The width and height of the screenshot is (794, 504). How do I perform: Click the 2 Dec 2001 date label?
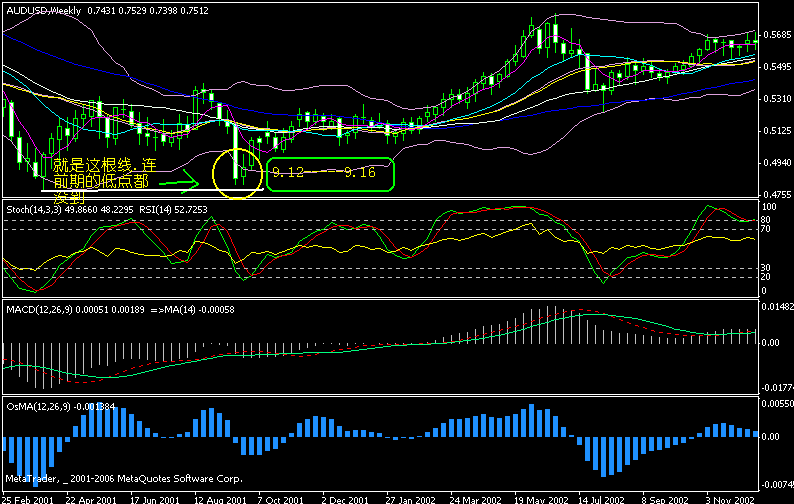tap(345, 500)
